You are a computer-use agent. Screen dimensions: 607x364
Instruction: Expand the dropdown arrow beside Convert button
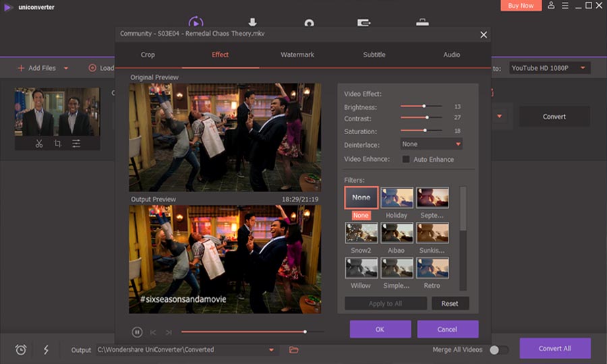[499, 116]
